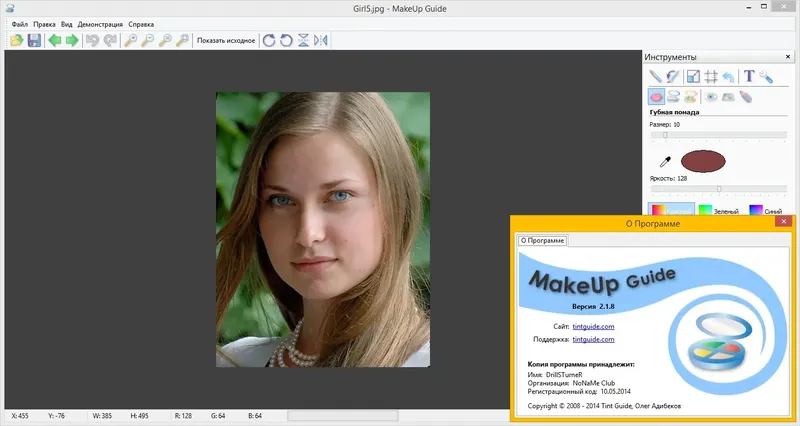Image resolution: width=800 pixels, height=426 pixels.
Task: Click the third magnifier zoom icon
Action: tap(165, 40)
